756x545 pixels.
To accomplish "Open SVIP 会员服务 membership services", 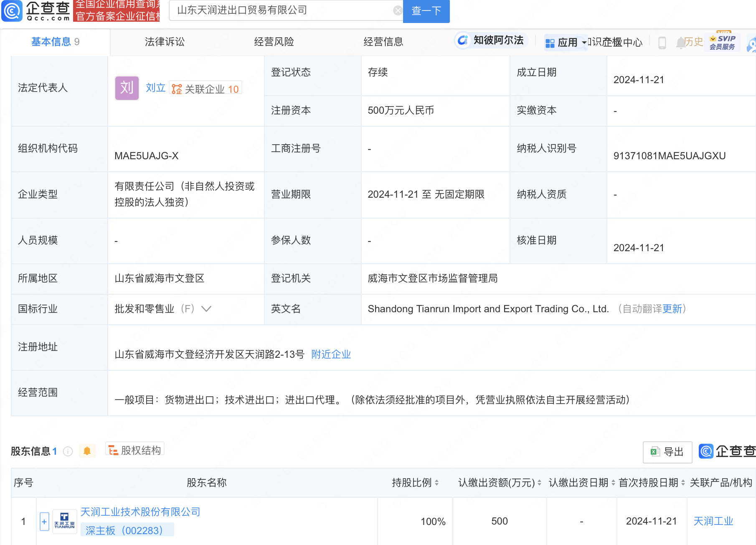I will click(x=723, y=41).
